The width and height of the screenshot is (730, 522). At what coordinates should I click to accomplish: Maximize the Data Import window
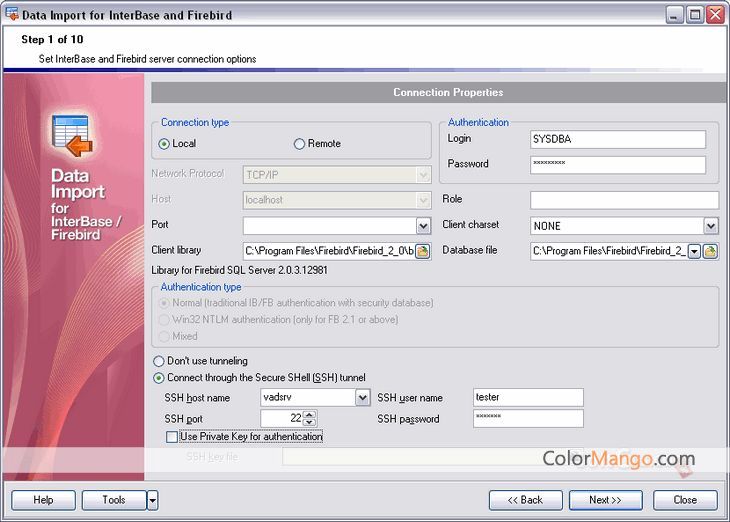695,15
